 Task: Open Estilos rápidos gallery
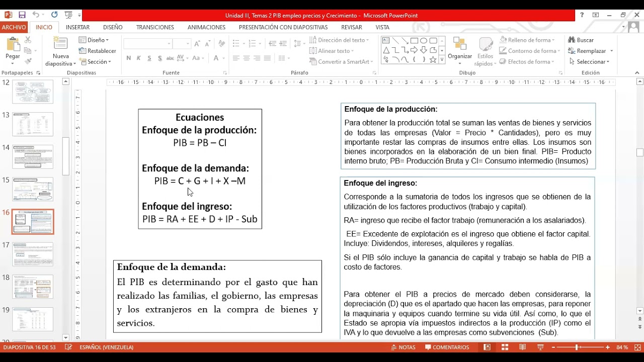pyautogui.click(x=486, y=52)
